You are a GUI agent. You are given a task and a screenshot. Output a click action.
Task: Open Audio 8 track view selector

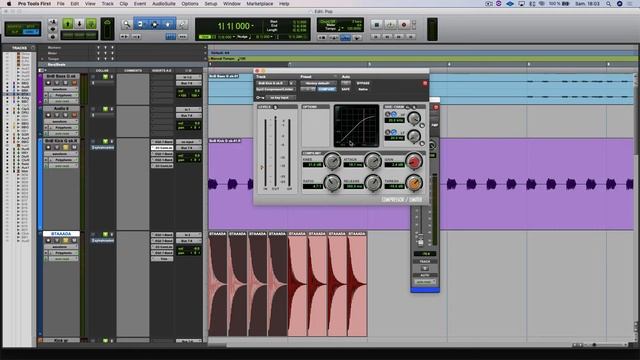click(62, 121)
